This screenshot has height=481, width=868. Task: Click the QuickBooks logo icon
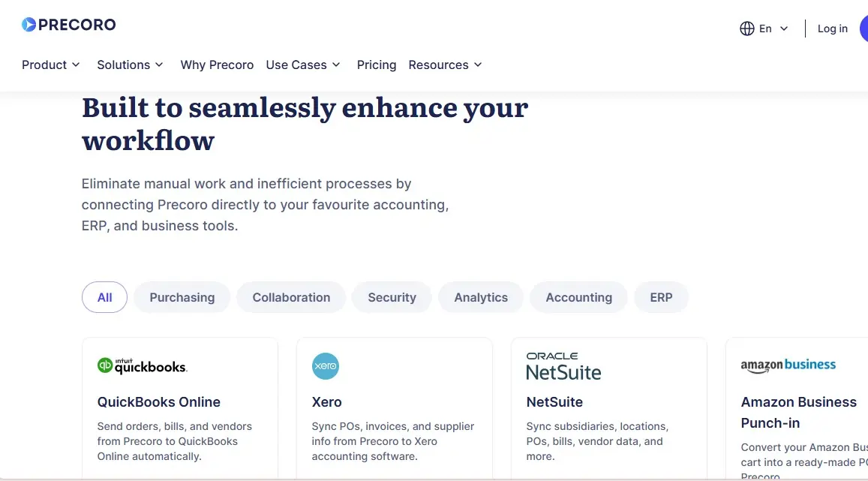point(143,366)
